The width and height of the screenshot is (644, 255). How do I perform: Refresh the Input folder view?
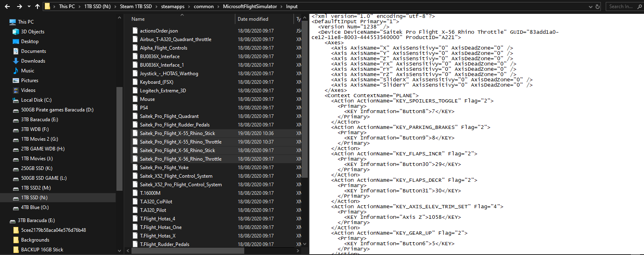pos(598,7)
